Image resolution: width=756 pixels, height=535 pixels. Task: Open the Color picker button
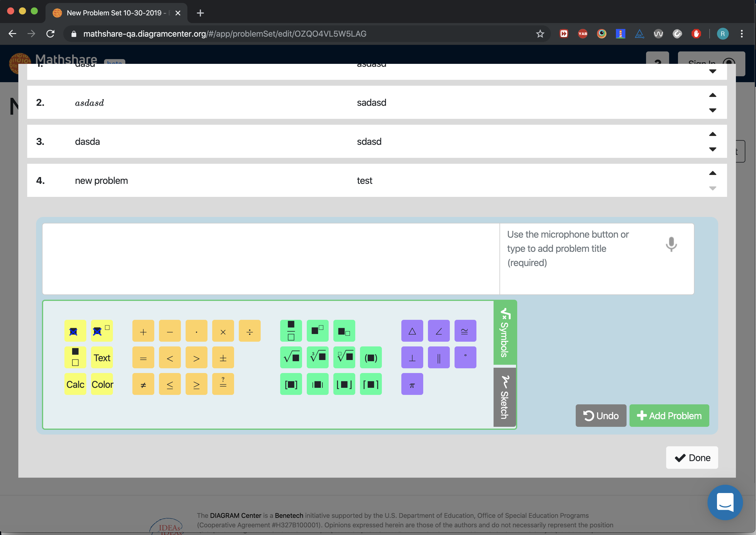pos(102,384)
